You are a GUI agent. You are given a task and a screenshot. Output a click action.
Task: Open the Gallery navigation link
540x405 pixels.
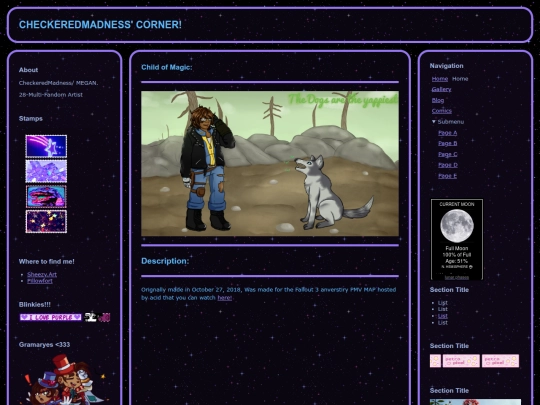pyautogui.click(x=441, y=89)
